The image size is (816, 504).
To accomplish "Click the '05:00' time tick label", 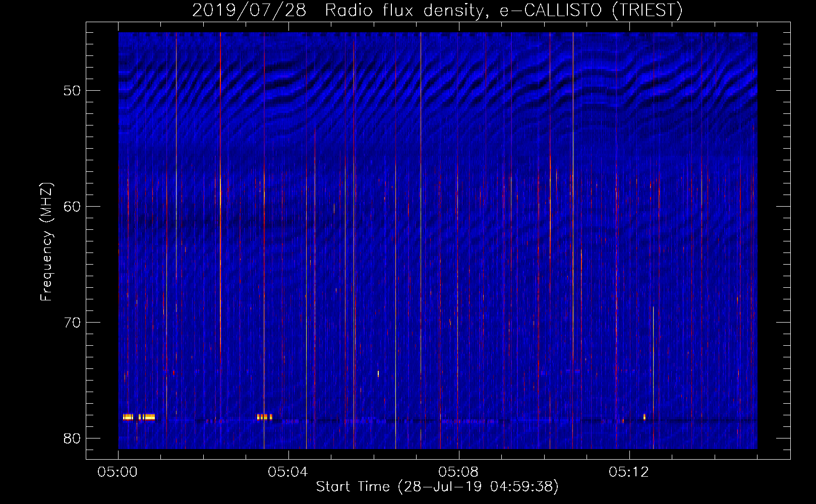I will (118, 472).
